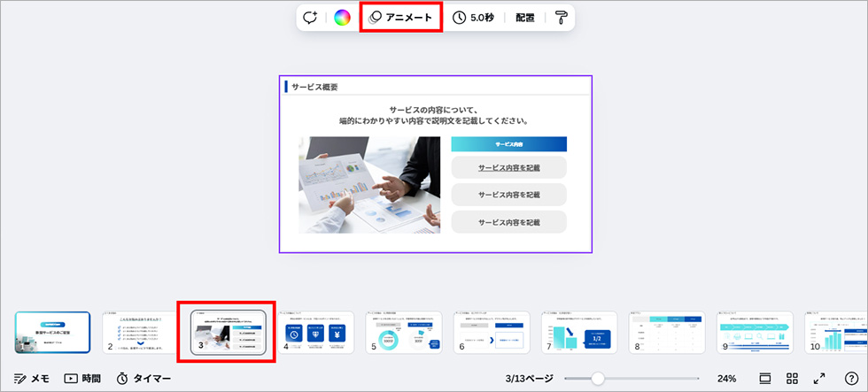
Task: Select slide 3 thumbnail
Action: pos(229,332)
